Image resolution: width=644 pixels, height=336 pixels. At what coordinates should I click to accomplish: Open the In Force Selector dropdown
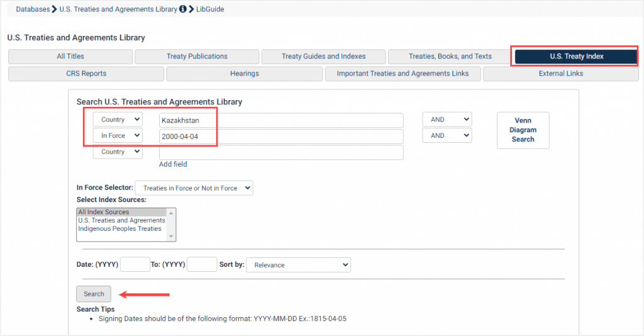(x=194, y=188)
